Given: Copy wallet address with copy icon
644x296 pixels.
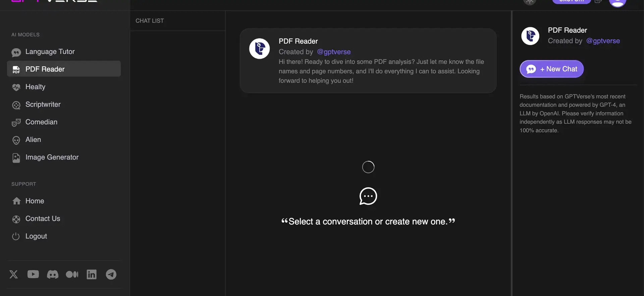Looking at the screenshot, I should [598, 1].
